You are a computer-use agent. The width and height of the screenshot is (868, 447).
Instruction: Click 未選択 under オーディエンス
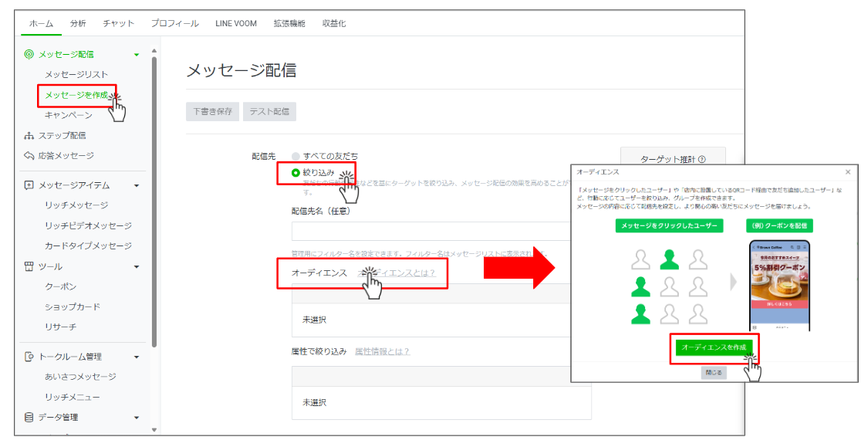point(315,320)
